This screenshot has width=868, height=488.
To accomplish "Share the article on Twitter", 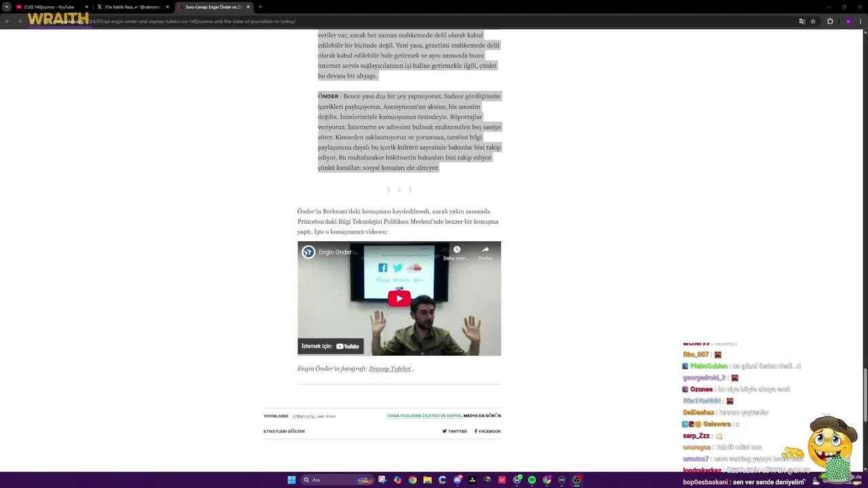I will (x=454, y=431).
